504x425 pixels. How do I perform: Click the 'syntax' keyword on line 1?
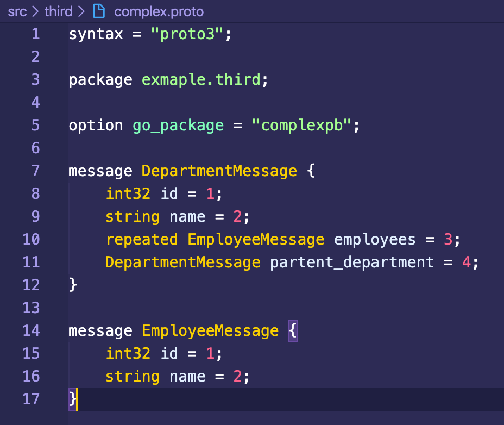click(x=96, y=35)
